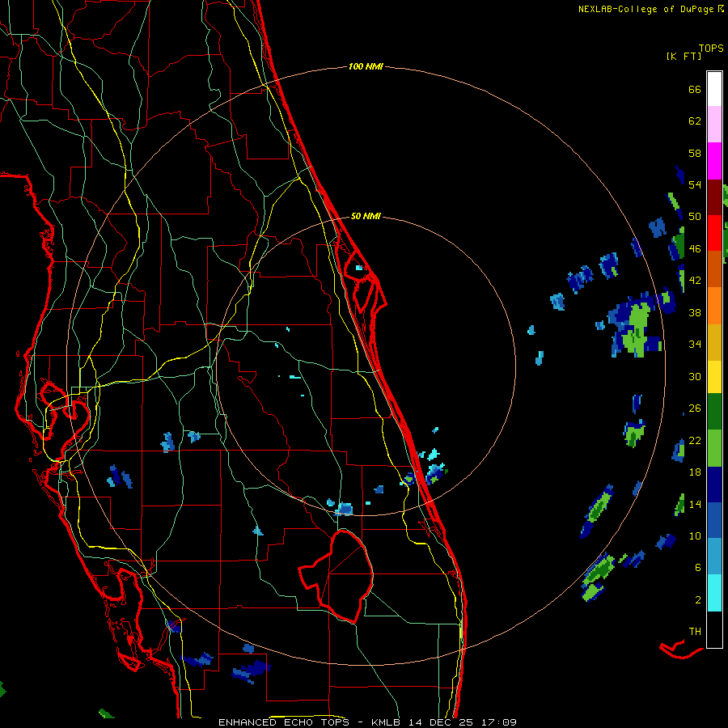Click the '26' legend value

click(x=695, y=408)
